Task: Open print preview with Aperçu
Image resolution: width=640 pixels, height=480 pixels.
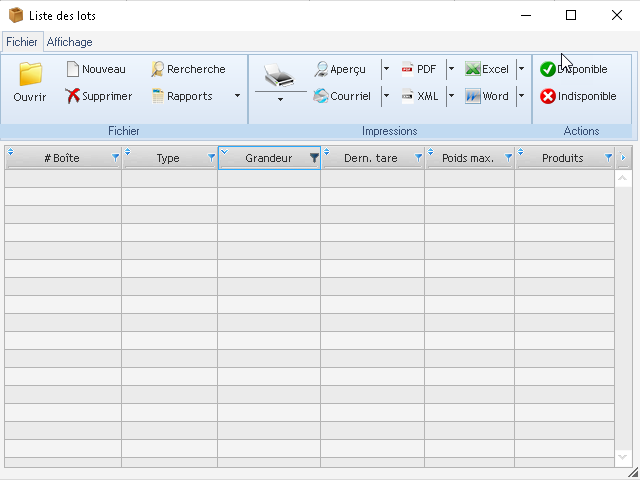Action: (340, 69)
